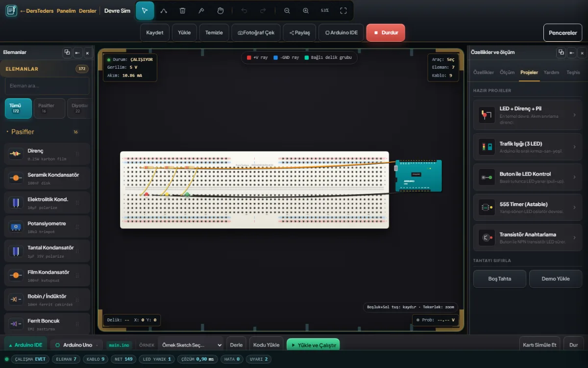Open the Buton ile LED Kontrol project
588x368 pixels.
pyautogui.click(x=528, y=177)
